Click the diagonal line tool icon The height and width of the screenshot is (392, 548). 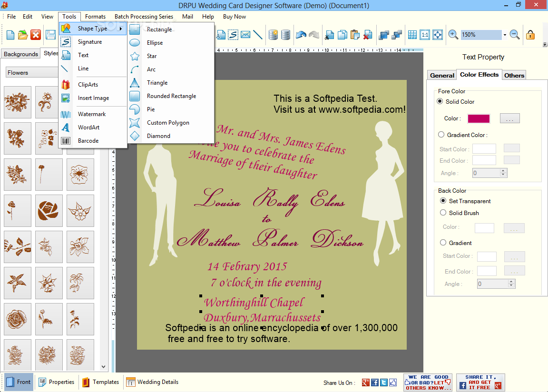tap(257, 35)
